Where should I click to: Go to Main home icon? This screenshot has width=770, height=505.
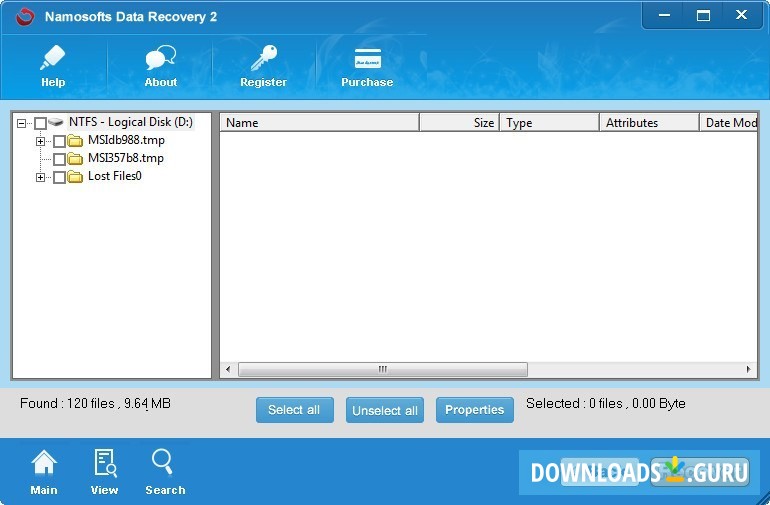click(44, 463)
